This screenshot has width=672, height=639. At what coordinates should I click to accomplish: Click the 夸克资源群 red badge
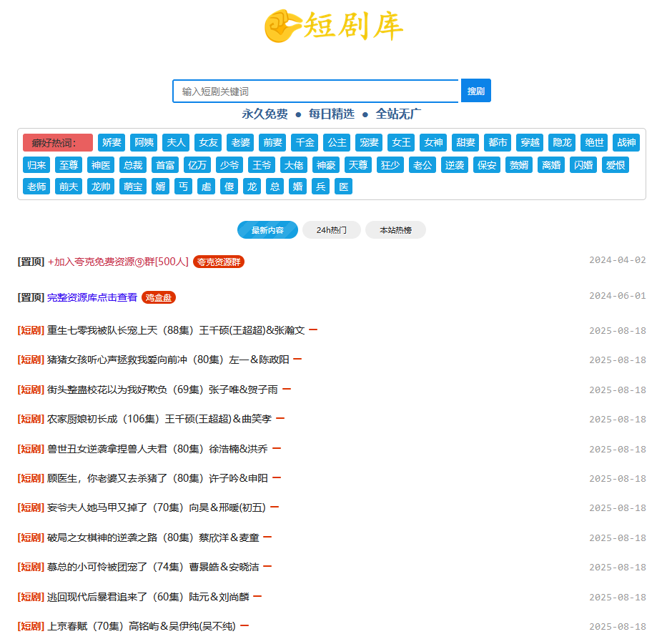click(218, 262)
